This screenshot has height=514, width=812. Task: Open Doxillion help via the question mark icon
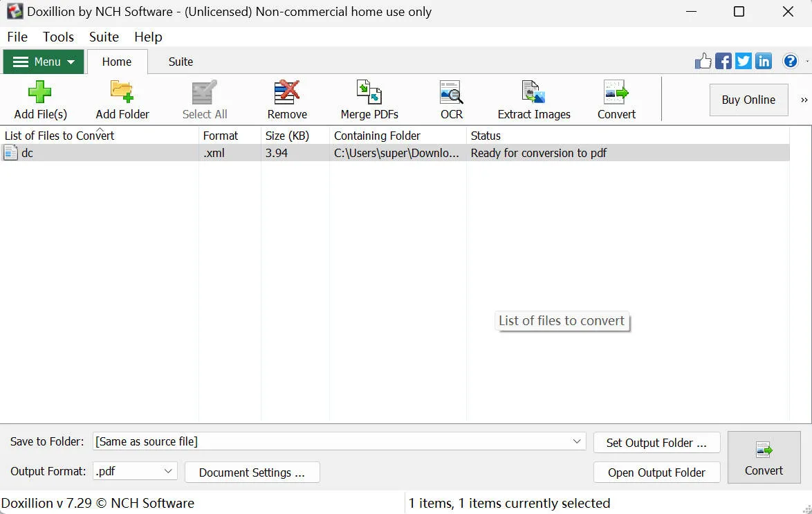point(790,61)
